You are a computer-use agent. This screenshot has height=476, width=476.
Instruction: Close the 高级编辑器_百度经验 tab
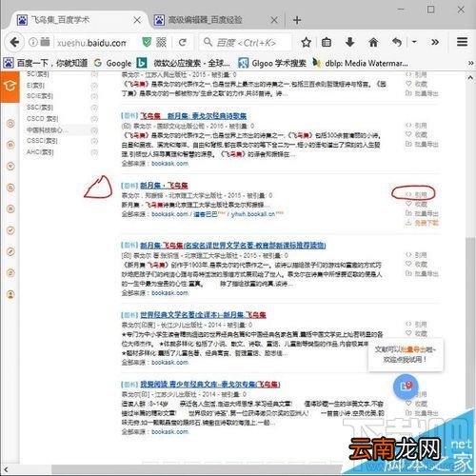pos(274,20)
